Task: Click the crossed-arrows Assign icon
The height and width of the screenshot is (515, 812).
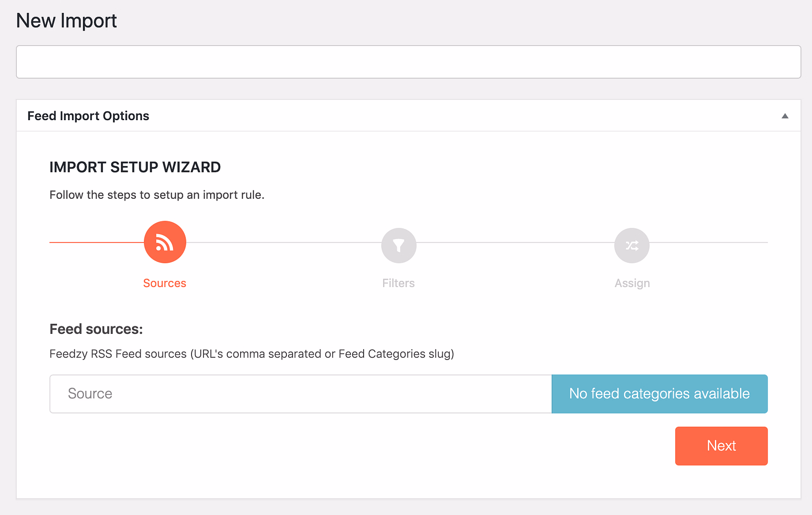Action: click(x=631, y=246)
